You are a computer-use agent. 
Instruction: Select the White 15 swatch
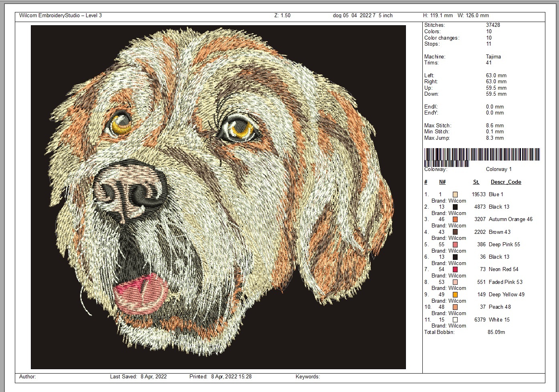[455, 320]
